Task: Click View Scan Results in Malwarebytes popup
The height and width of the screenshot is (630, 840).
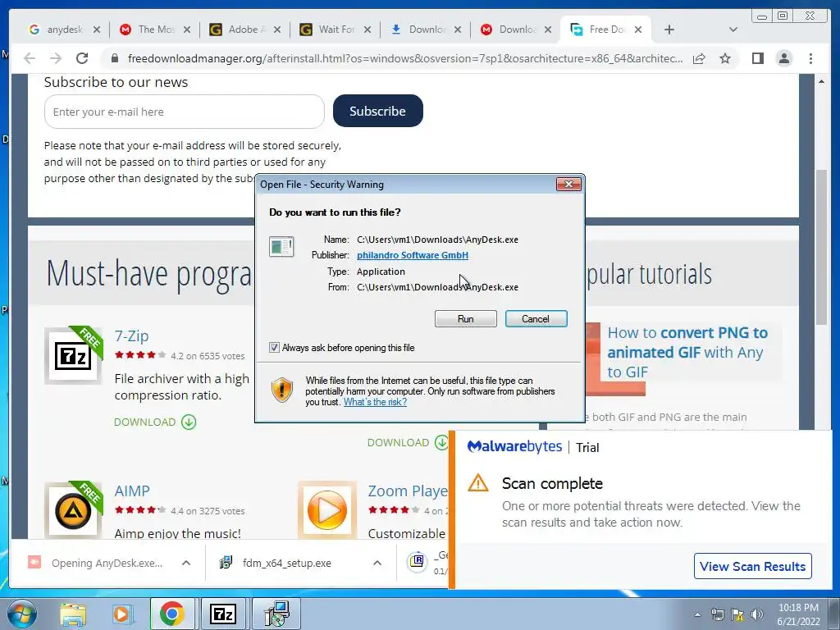Action: 753,566
